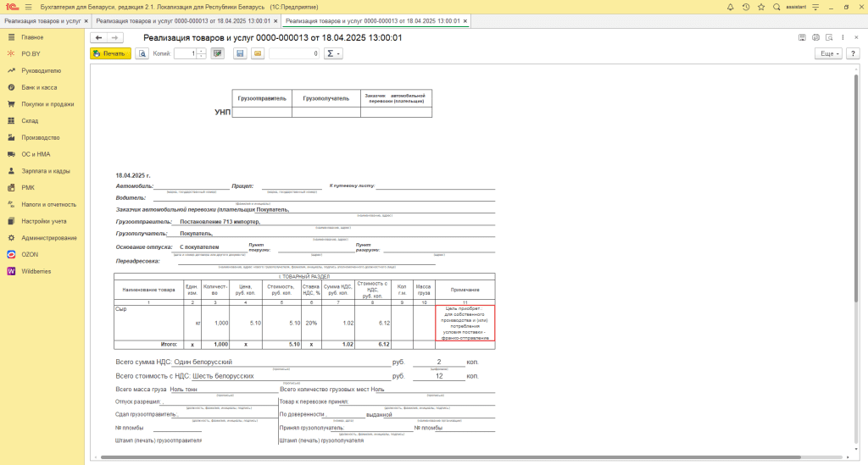This screenshot has height=465, width=868.
Task: Open notifications bell in title bar
Action: (730, 7)
